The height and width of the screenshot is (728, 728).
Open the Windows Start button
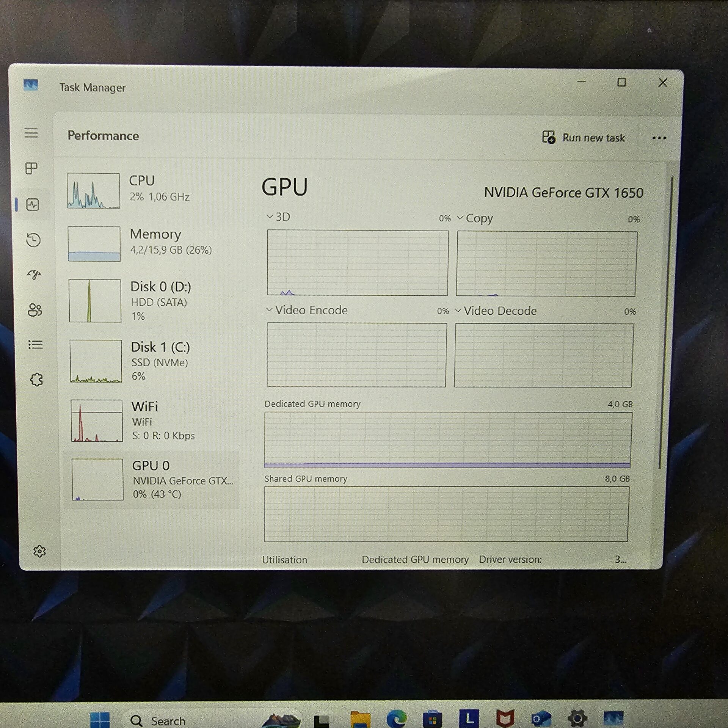click(x=100, y=720)
